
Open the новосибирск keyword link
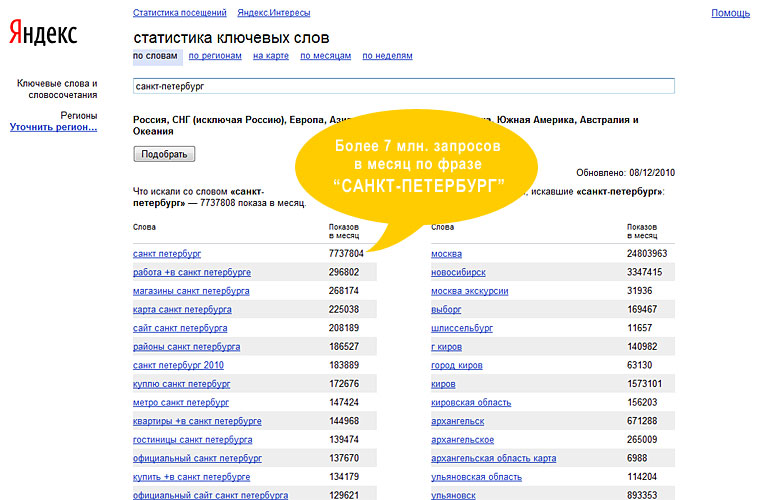(458, 272)
